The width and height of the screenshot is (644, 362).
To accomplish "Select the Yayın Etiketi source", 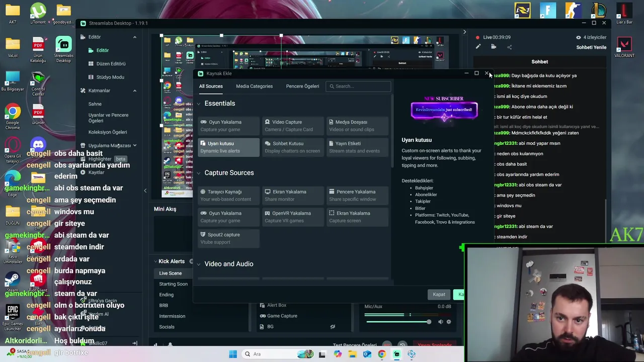I will click(357, 147).
